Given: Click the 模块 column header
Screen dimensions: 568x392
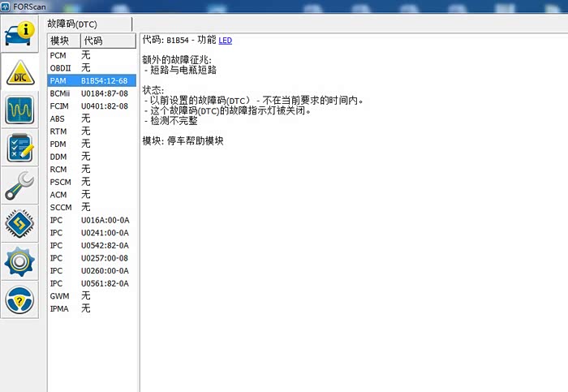Looking at the screenshot, I should tap(62, 41).
